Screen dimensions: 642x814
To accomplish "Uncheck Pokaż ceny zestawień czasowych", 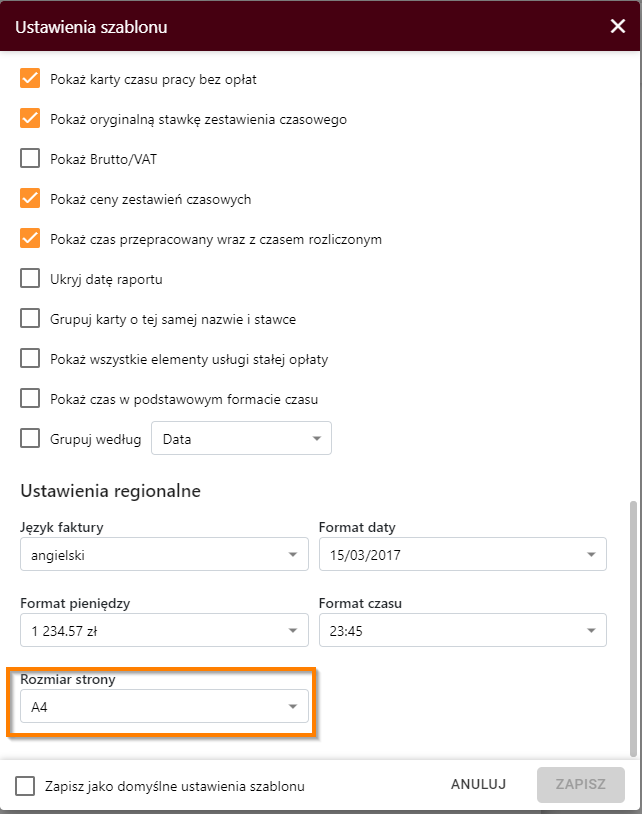I will click(x=30, y=198).
